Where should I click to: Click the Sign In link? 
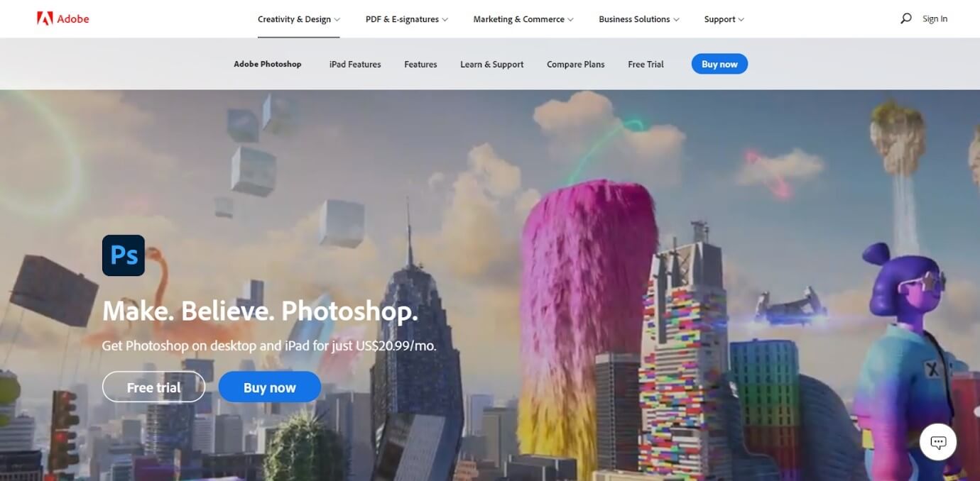935,19
